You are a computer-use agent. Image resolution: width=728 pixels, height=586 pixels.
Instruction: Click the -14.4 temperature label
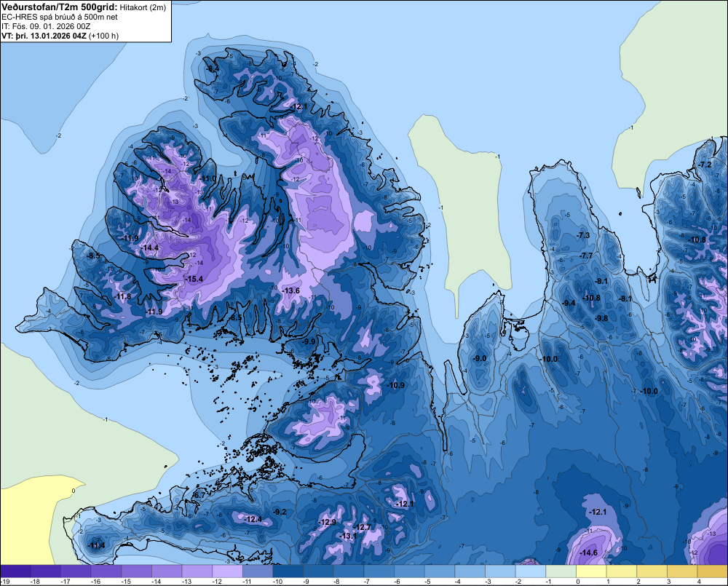pyautogui.click(x=149, y=248)
